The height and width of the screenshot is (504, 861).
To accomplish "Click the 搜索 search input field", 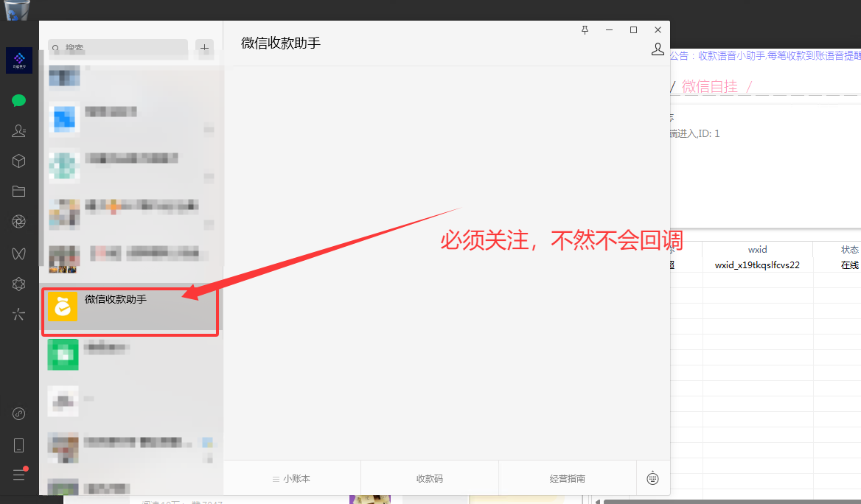I will click(117, 49).
